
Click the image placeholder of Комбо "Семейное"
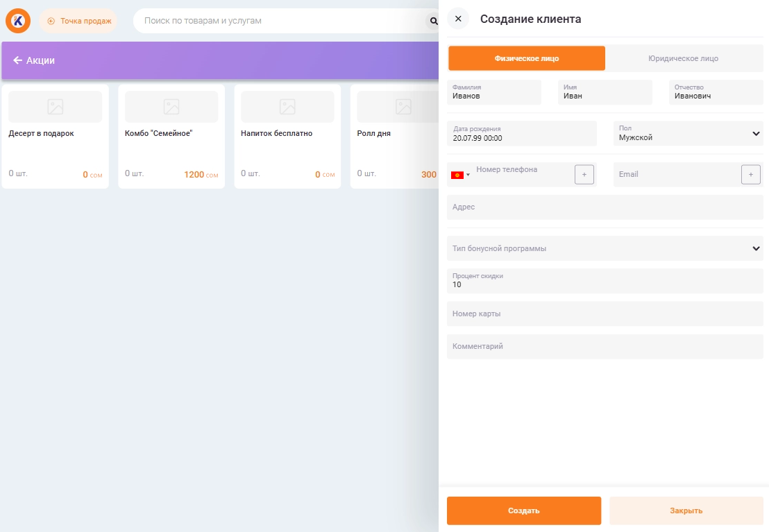point(171,107)
